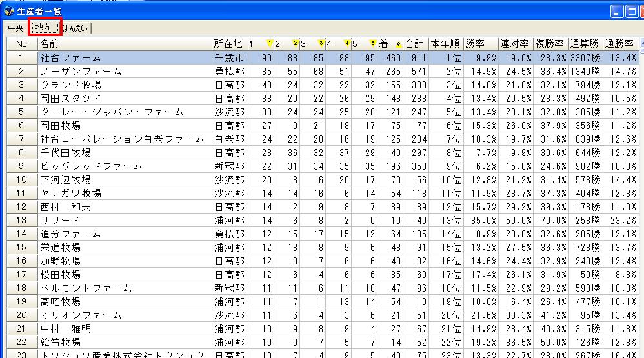Click row number 17 cell
Viewport: 644px width, 358px height.
[x=22, y=275]
